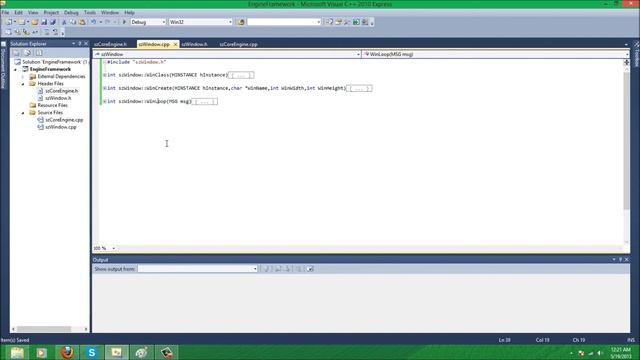Viewport: 640px width, 360px height.
Task: Open File Explorer from the taskbar
Action: coord(17,352)
